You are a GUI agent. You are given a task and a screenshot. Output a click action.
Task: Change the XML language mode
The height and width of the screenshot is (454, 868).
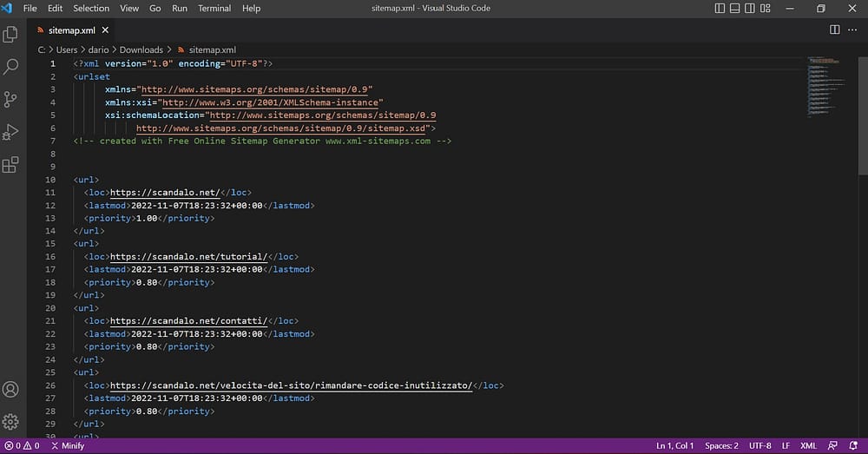tap(808, 445)
